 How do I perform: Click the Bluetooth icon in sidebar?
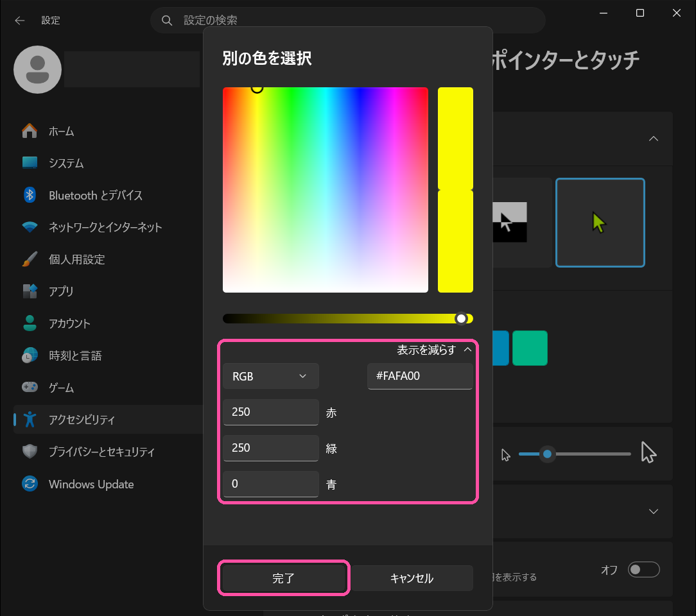30,195
